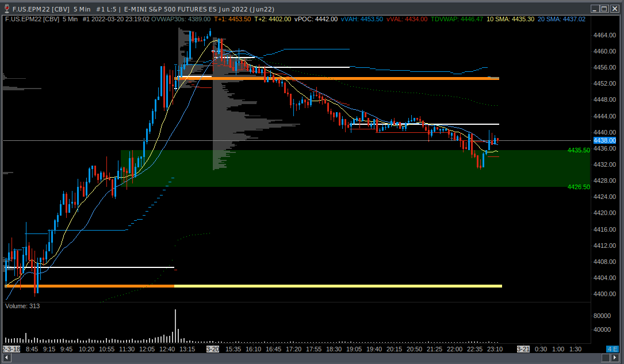This screenshot has width=624, height=364.
Task: Click the vVAL: 4434.00 header value
Action: click(x=407, y=19)
